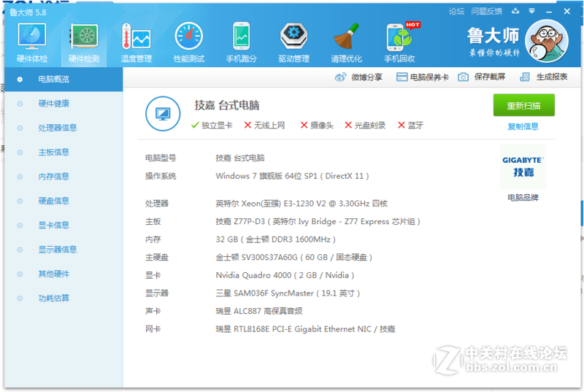Click the 复制信息 copy info link
This screenshot has width=584, height=392.
(523, 126)
